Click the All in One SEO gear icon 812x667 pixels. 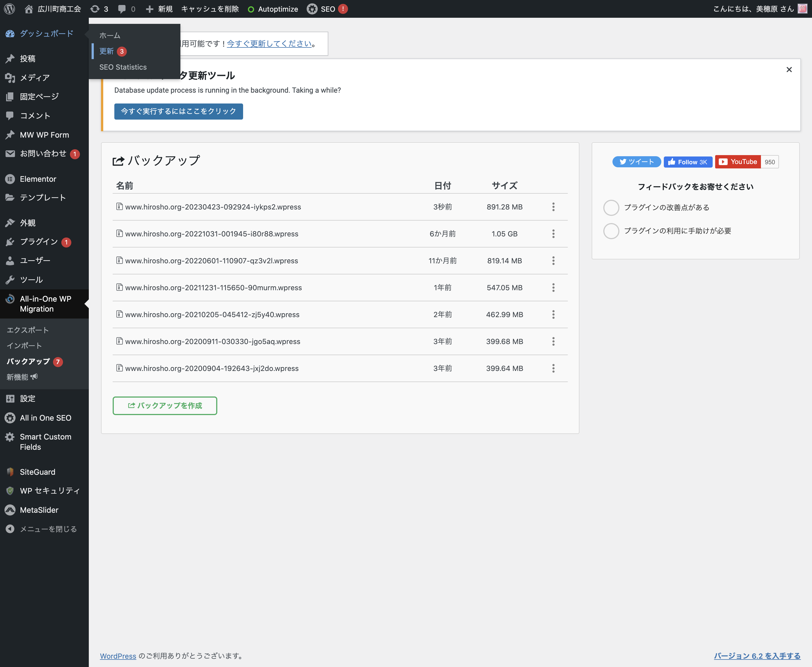[10, 418]
